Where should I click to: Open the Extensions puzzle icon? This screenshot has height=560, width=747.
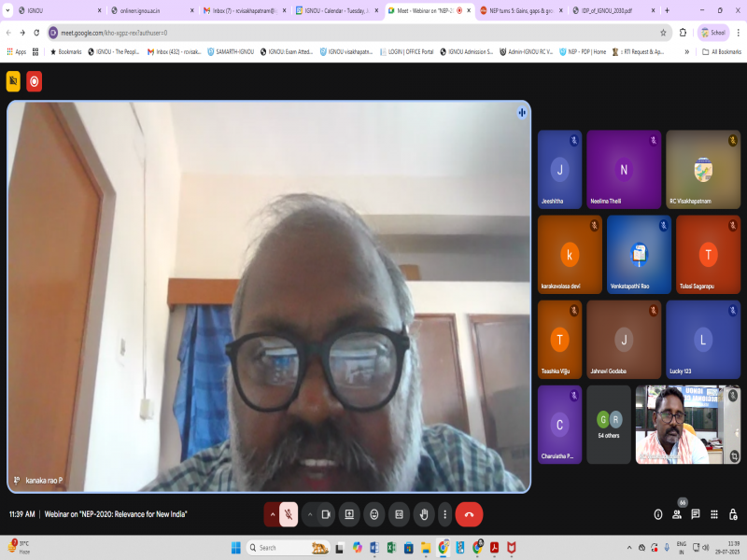684,33
